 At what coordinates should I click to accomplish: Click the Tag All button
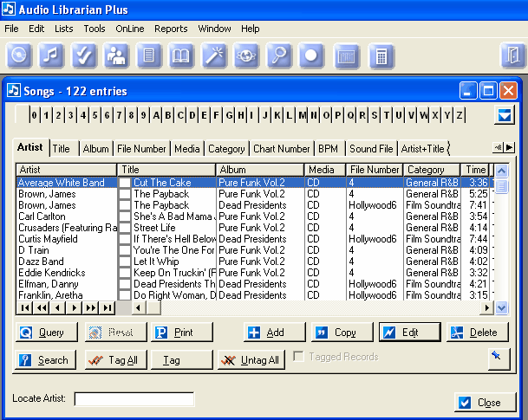tap(116, 359)
